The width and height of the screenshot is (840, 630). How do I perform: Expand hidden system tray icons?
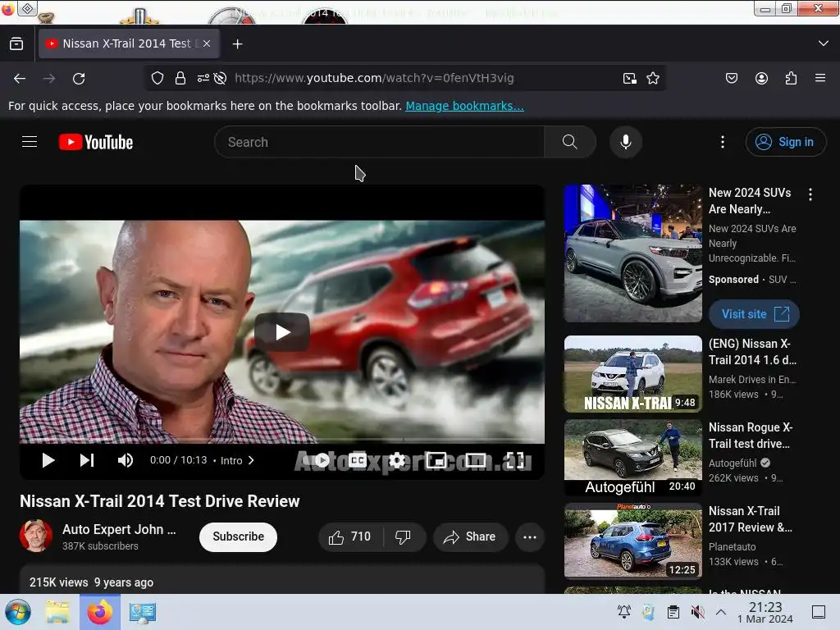pos(721,612)
